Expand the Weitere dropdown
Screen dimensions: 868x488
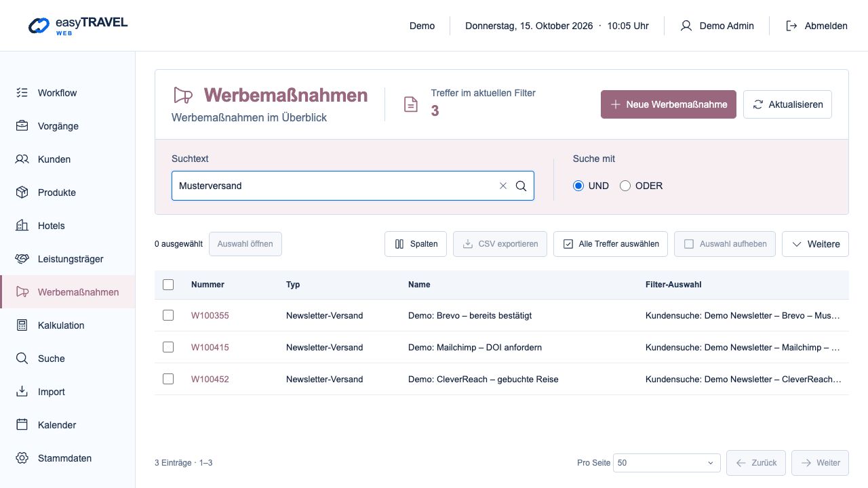click(x=815, y=244)
